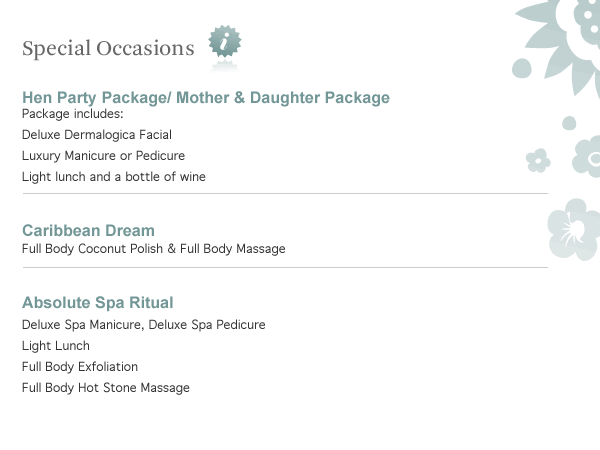Click the partial flower outline at right edge
Screen dimensions: 600x450
click(588, 157)
